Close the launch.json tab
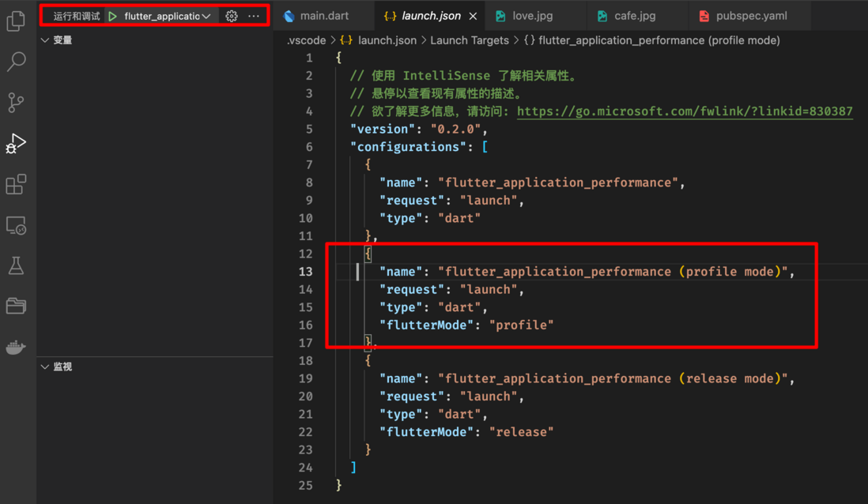 click(x=473, y=16)
